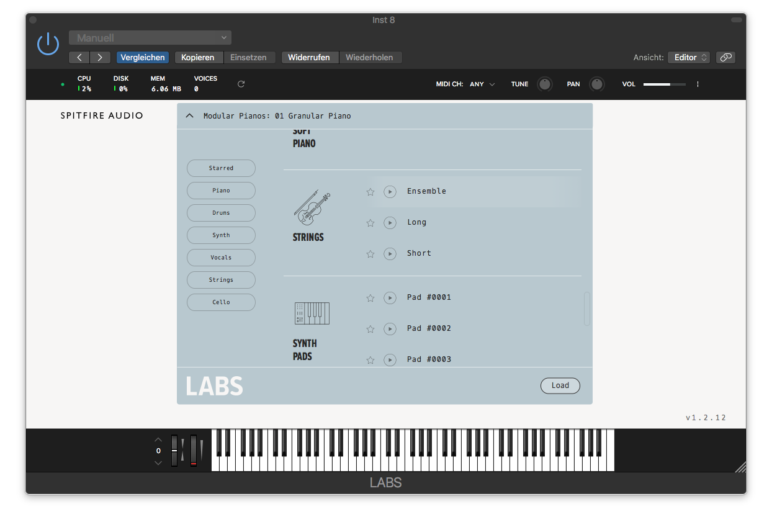Star the Pad #0003 preset
772x532 pixels.
click(x=370, y=360)
